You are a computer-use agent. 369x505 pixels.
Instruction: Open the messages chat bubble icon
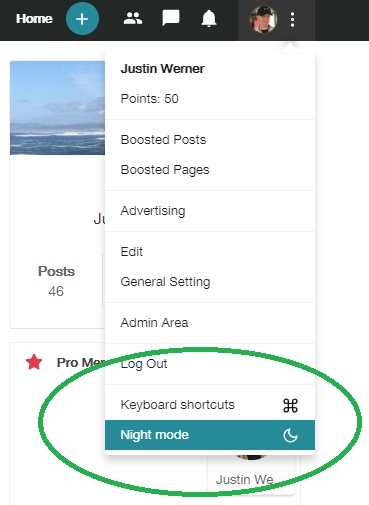click(x=171, y=18)
